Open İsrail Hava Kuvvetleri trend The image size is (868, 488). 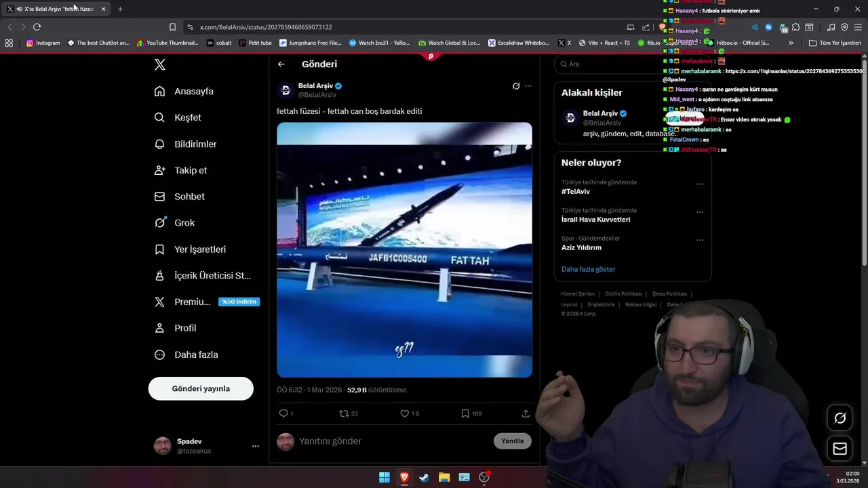coord(595,220)
